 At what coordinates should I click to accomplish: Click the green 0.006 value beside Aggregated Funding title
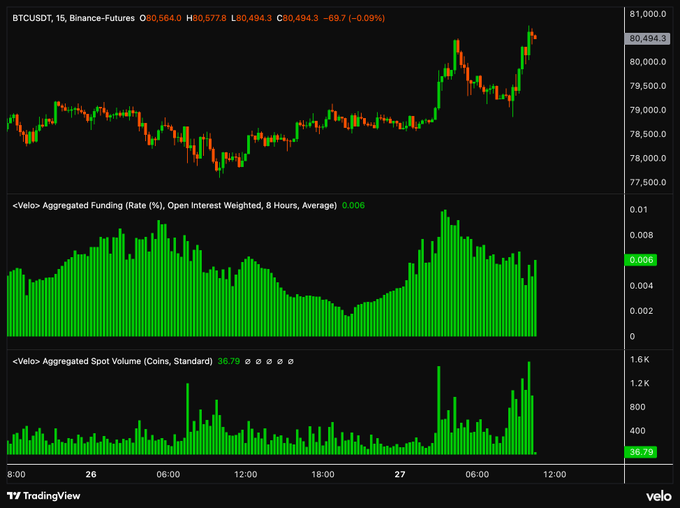(353, 205)
